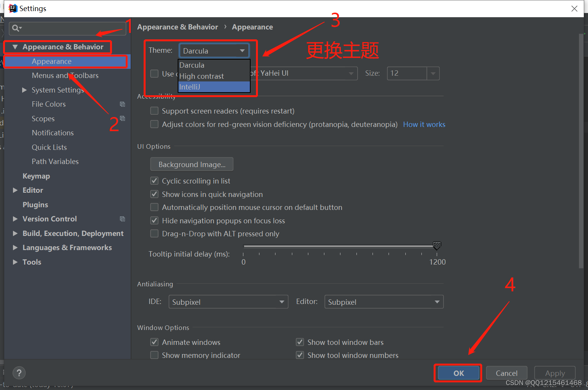Click the project-level icon next to Version Control
Screen dimensions: 588x390
pos(122,219)
